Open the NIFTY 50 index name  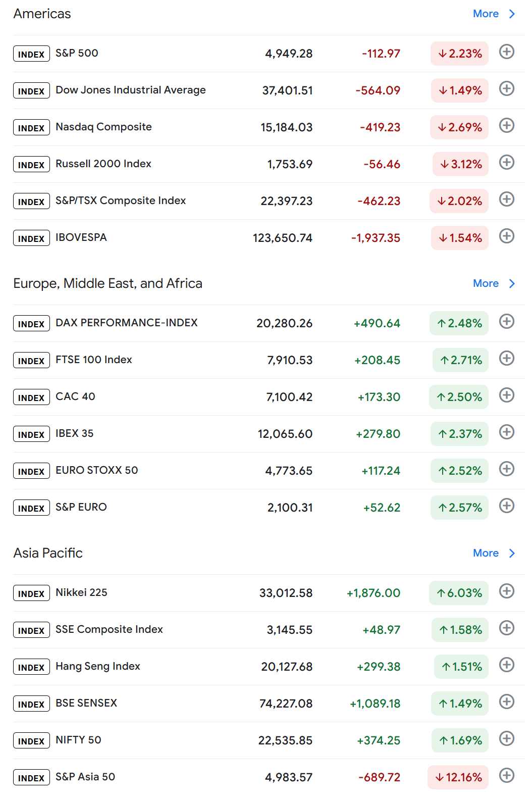coord(78,740)
